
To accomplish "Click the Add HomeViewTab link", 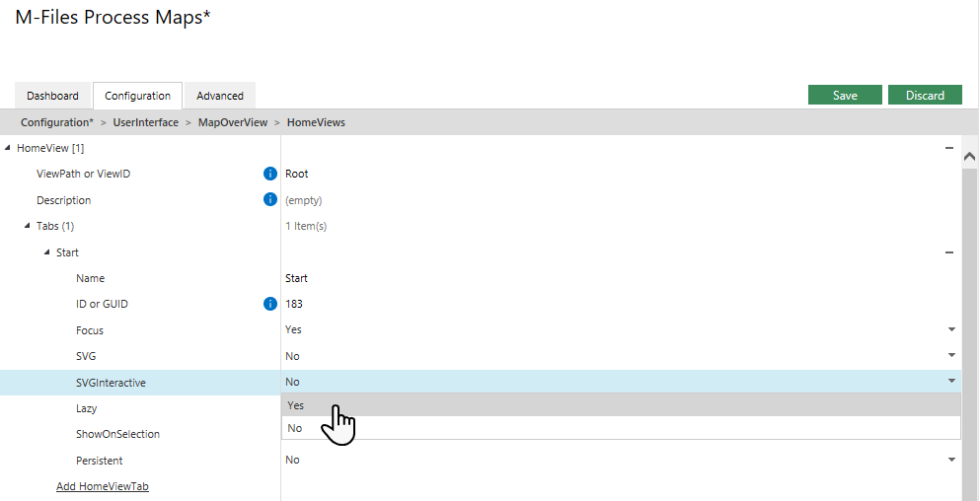I will coord(103,486).
